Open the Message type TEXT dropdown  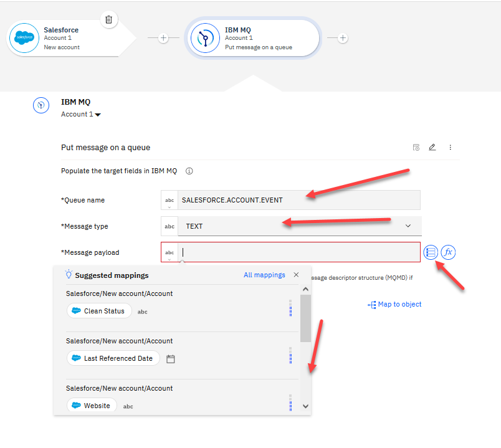click(x=408, y=226)
